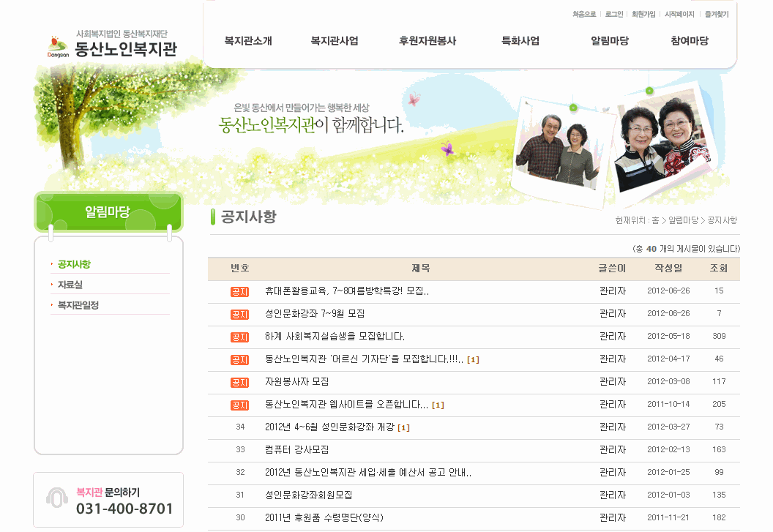This screenshot has height=532, width=773.
Task: Open the 후원자원봉사 menu
Action: tap(427, 41)
